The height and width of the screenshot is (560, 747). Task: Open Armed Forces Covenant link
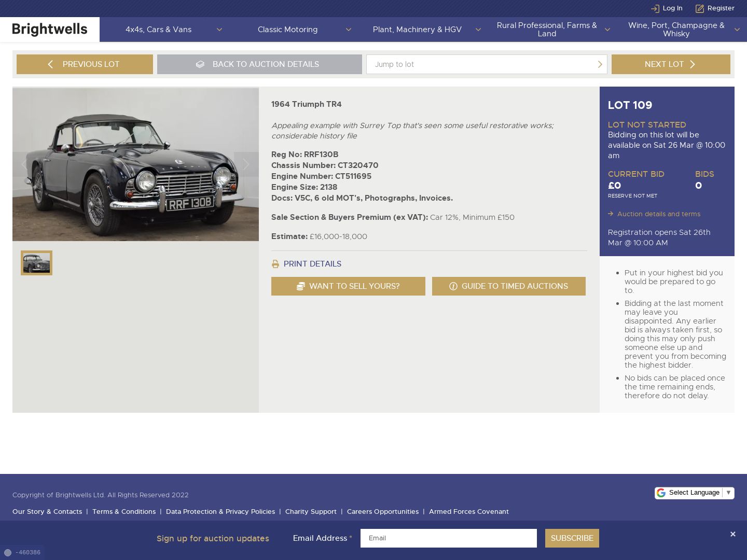coord(469,512)
